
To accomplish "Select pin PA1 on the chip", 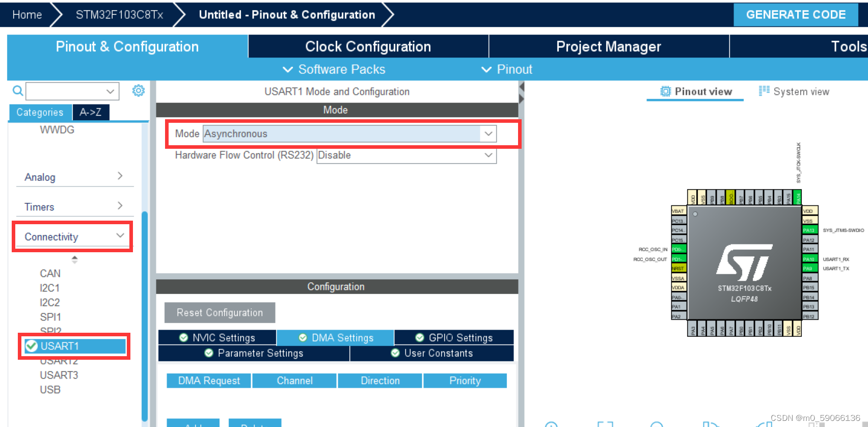I will pos(679,306).
